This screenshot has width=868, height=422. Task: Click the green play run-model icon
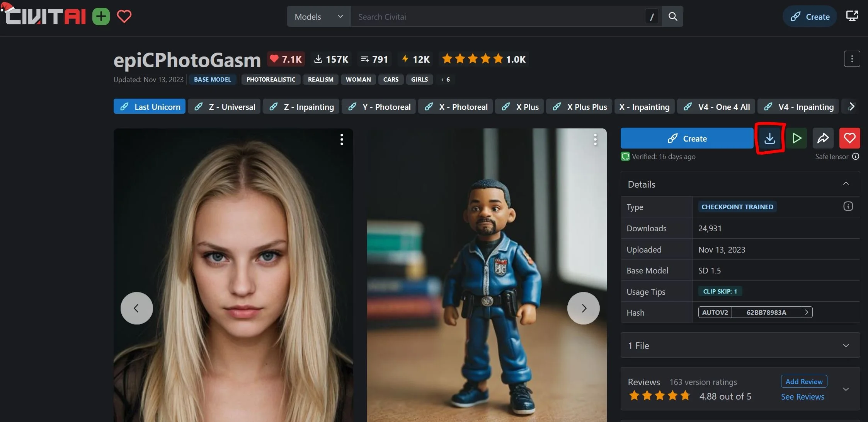[x=797, y=138]
